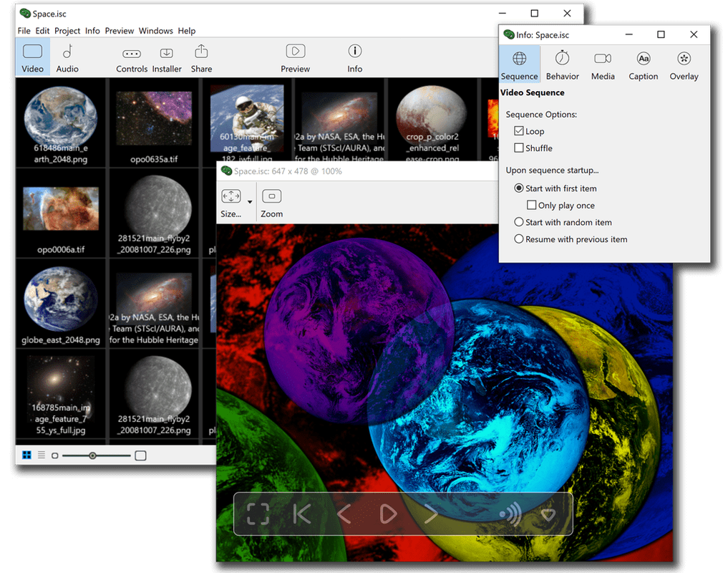The height and width of the screenshot is (573, 728).
Task: Select the opo0006a.tif thumbnail
Action: (61, 213)
